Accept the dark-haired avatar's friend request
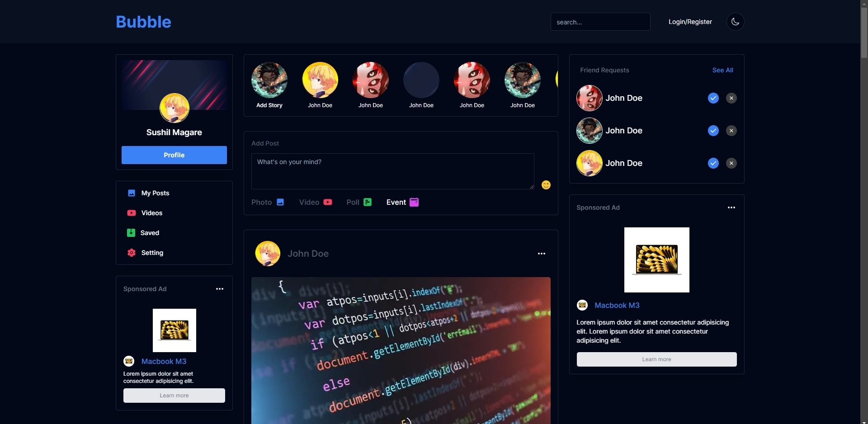This screenshot has height=424, width=868. click(x=713, y=131)
